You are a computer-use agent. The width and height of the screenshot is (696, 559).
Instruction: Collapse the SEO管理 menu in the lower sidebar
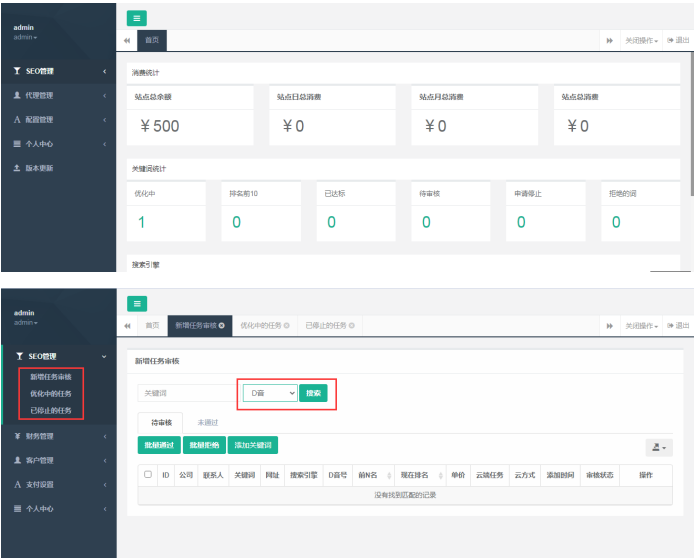42,357
